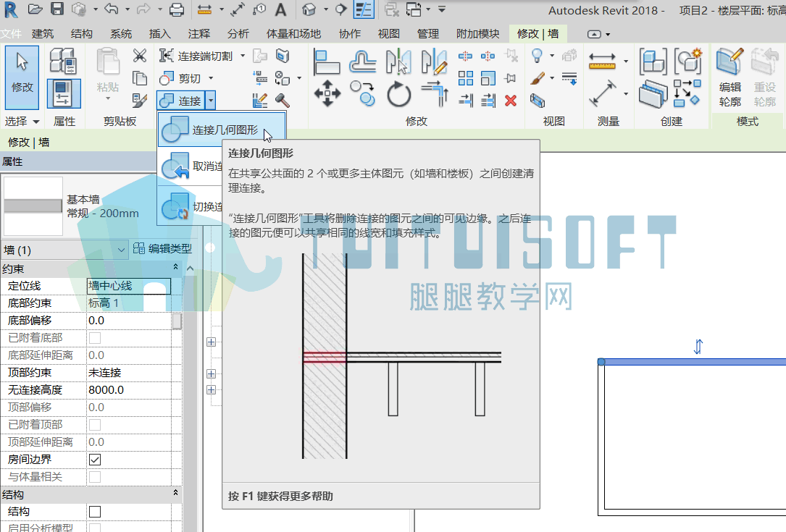Select the Modify arrow tool (修改)
Image resolution: width=786 pixels, height=532 pixels.
coord(22,77)
